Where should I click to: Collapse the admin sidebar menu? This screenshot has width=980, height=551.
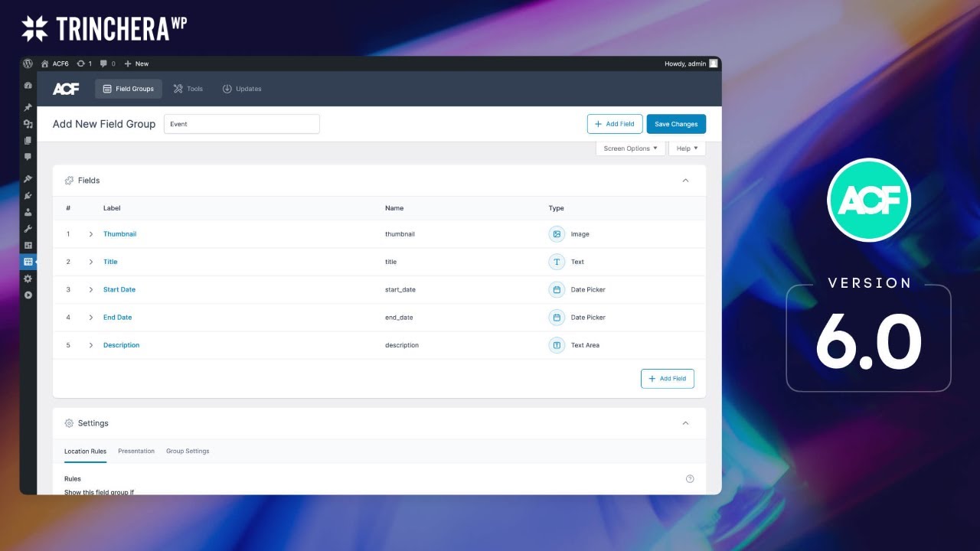pos(28,295)
